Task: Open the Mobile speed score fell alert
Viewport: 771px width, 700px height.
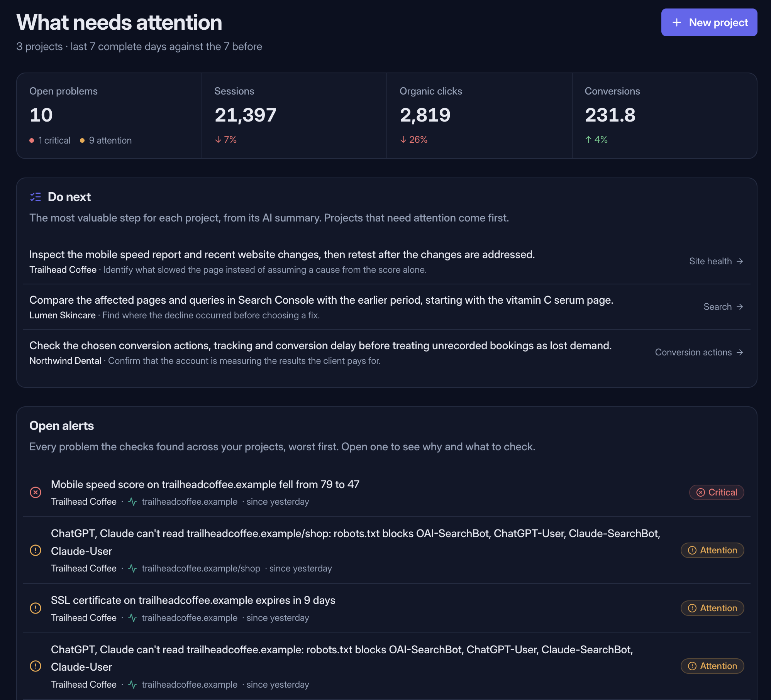Action: (386, 492)
